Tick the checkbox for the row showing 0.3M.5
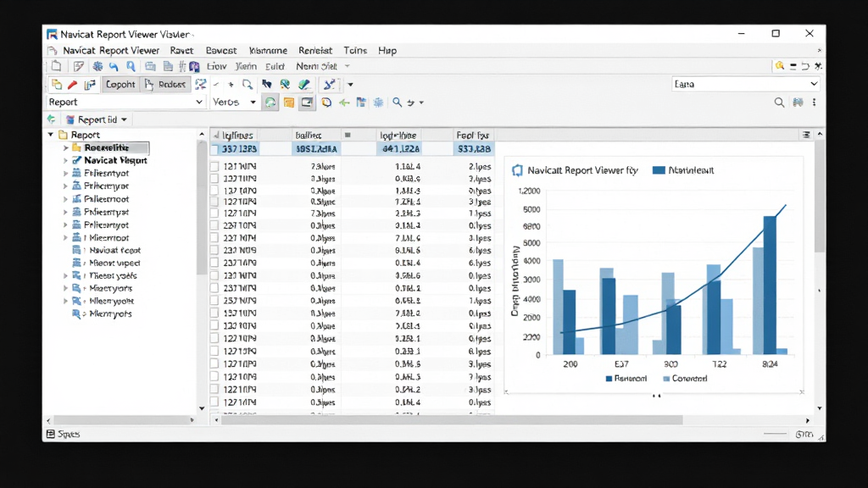Viewport: 868px width, 488px height. click(214, 364)
